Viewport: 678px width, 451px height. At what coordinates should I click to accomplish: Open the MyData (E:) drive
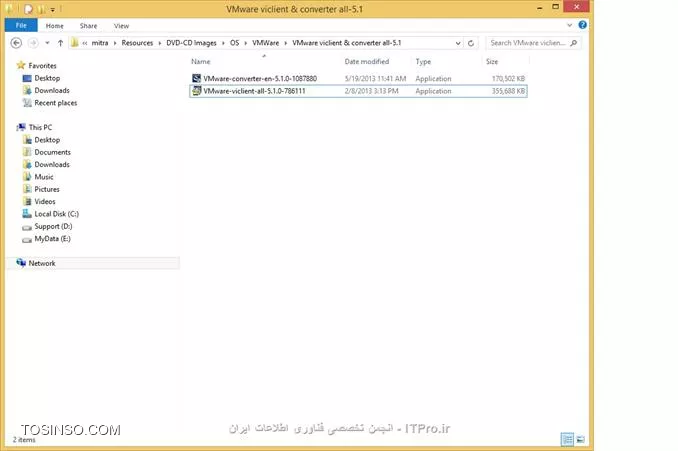coord(52,239)
